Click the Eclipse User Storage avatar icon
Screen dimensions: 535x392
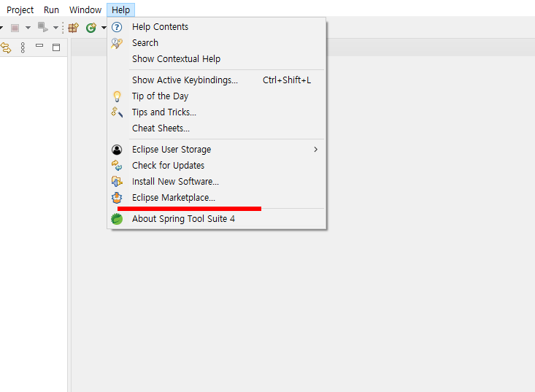[117, 150]
